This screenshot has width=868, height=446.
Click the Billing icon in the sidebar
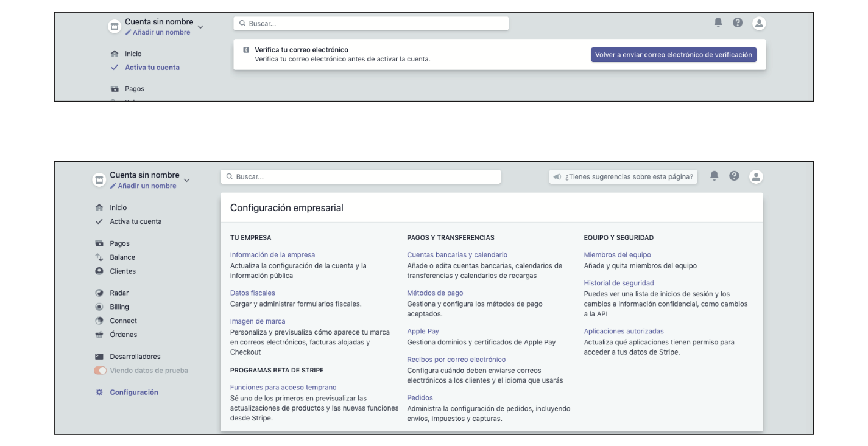(99, 307)
